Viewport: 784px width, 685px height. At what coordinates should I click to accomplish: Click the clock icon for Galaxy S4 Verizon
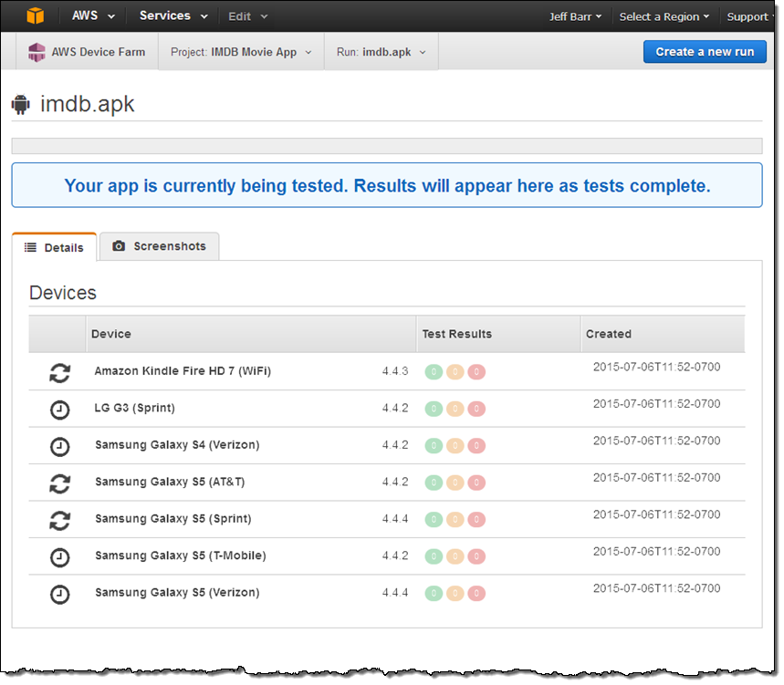[59, 447]
